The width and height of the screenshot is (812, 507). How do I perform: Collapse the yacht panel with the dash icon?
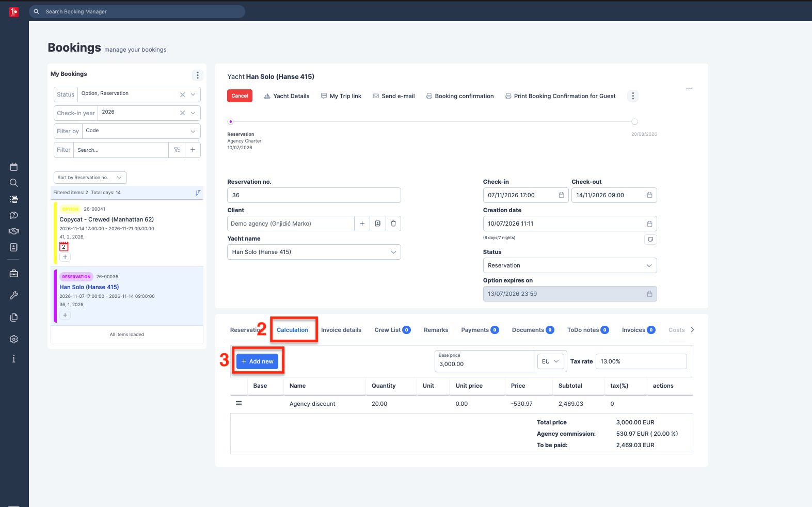[x=689, y=88]
